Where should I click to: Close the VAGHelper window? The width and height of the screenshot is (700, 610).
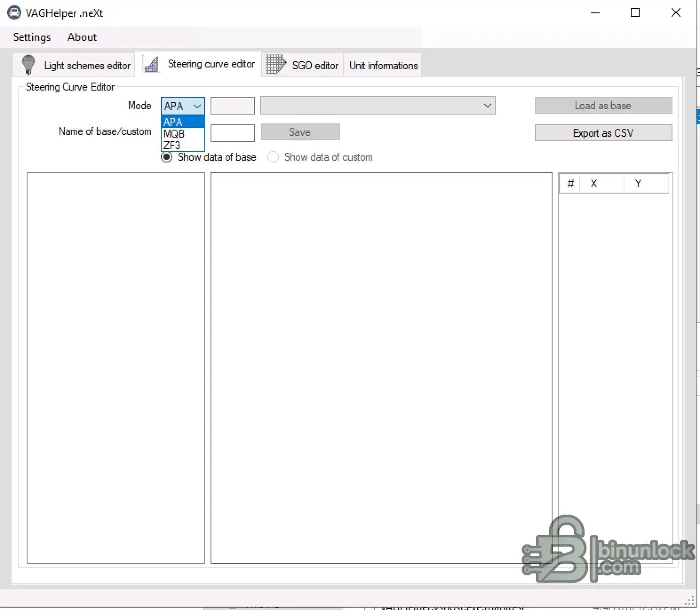tap(676, 13)
